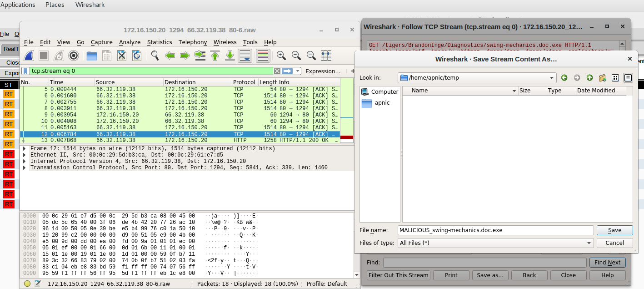
Task: Sort packet list by Protocol column
Action: pyautogui.click(x=245, y=82)
